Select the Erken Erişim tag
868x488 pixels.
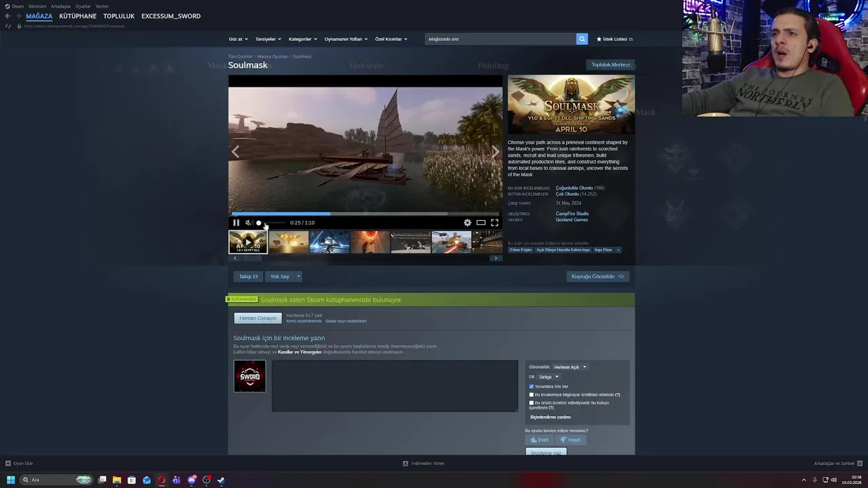point(521,250)
